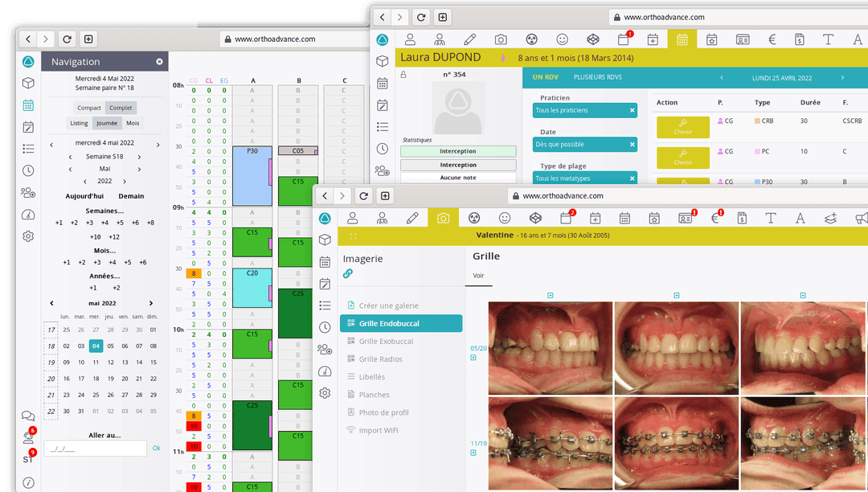Click the chat bubbles icon in Navigation window sidebar
868x492 pixels.
28,416
